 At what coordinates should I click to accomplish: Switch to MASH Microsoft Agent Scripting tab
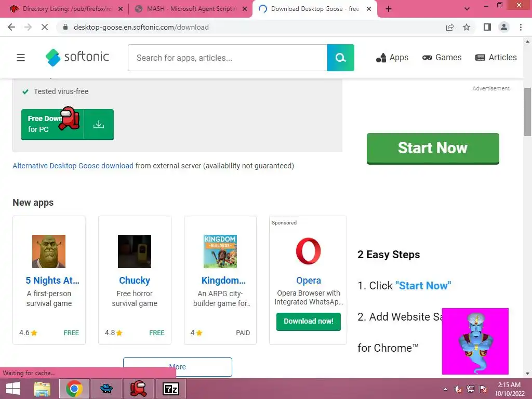[x=192, y=9]
